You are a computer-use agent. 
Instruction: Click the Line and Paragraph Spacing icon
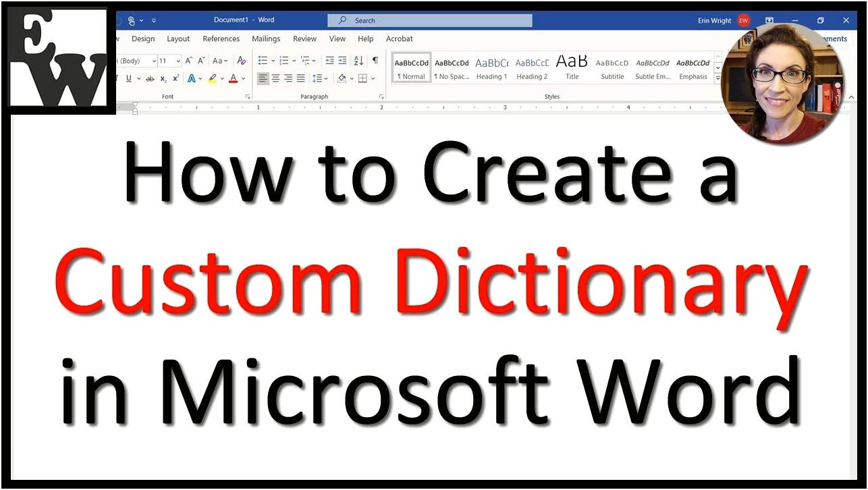[x=317, y=79]
